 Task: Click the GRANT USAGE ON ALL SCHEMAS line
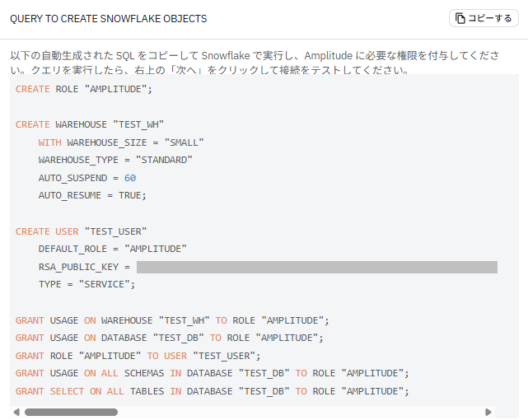coord(212,374)
